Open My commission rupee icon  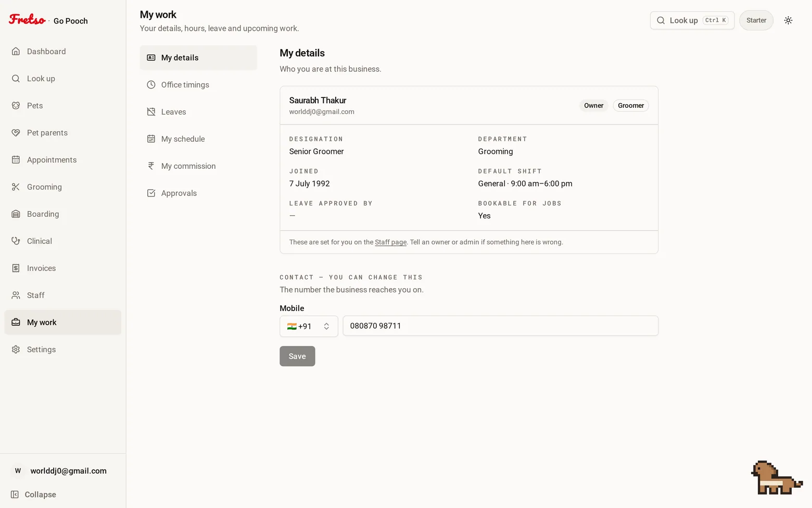click(x=151, y=166)
